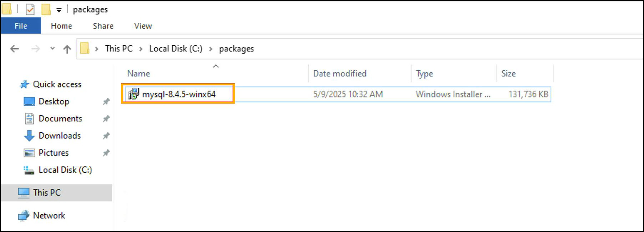The image size is (644, 232).
Task: Open the File ribbon tab
Action: coord(21,26)
